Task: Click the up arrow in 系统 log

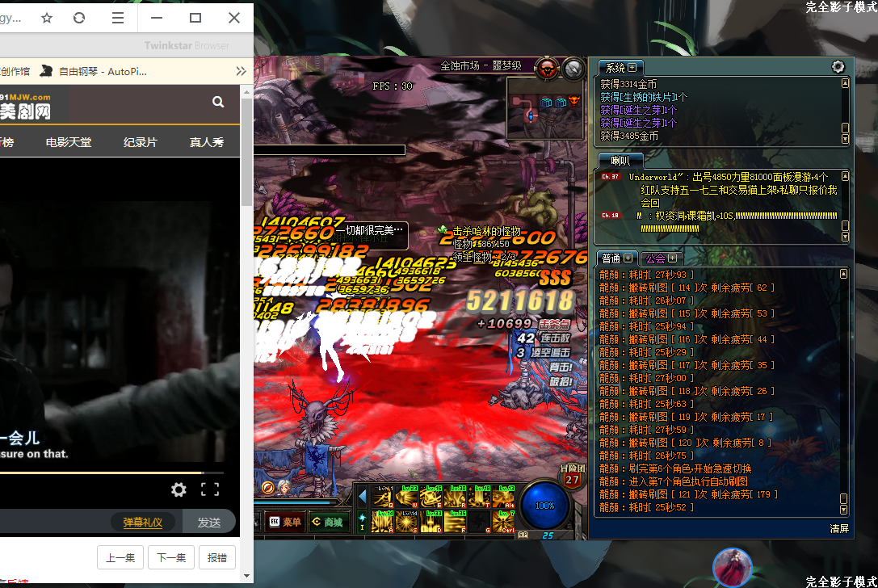Action: point(845,83)
